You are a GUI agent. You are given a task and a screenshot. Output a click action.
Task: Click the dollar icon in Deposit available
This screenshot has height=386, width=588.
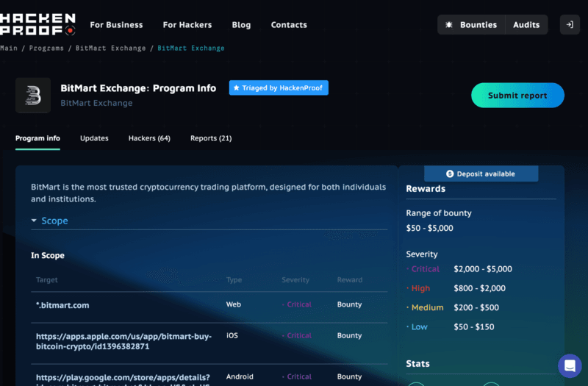(x=450, y=174)
